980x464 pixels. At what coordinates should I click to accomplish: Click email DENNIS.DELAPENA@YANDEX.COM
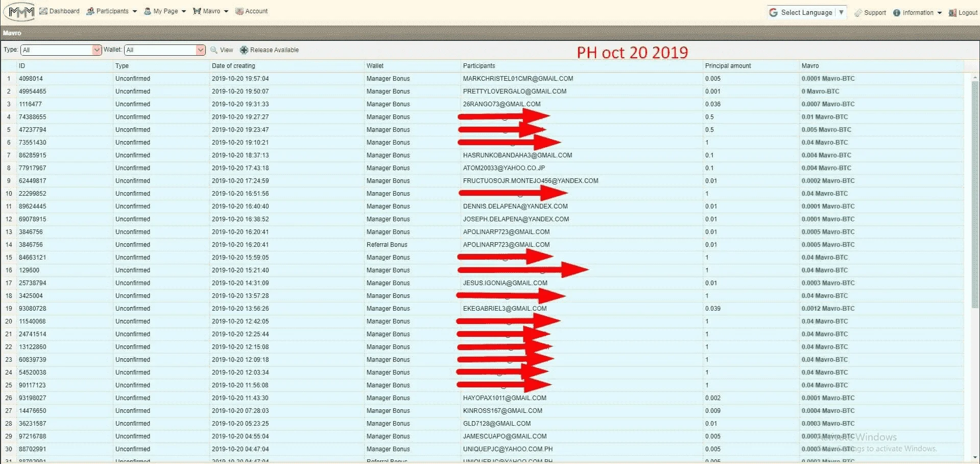[515, 206]
